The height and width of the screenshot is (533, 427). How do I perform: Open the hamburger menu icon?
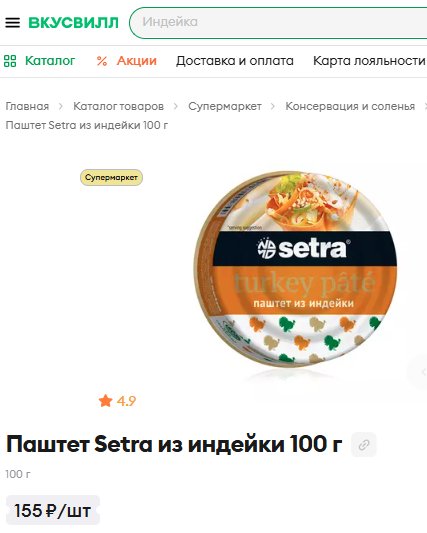(x=13, y=23)
